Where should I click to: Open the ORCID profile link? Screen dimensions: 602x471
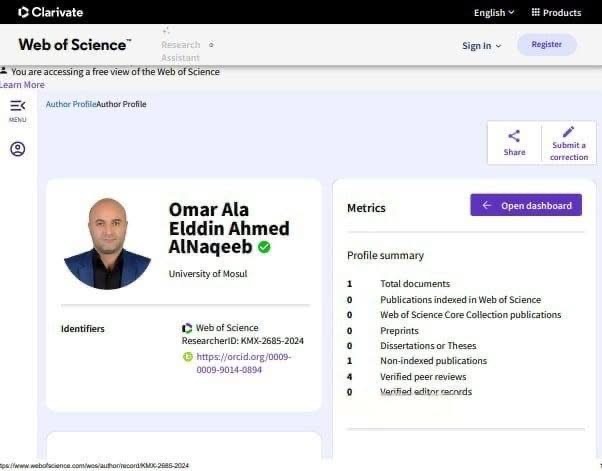[243, 362]
